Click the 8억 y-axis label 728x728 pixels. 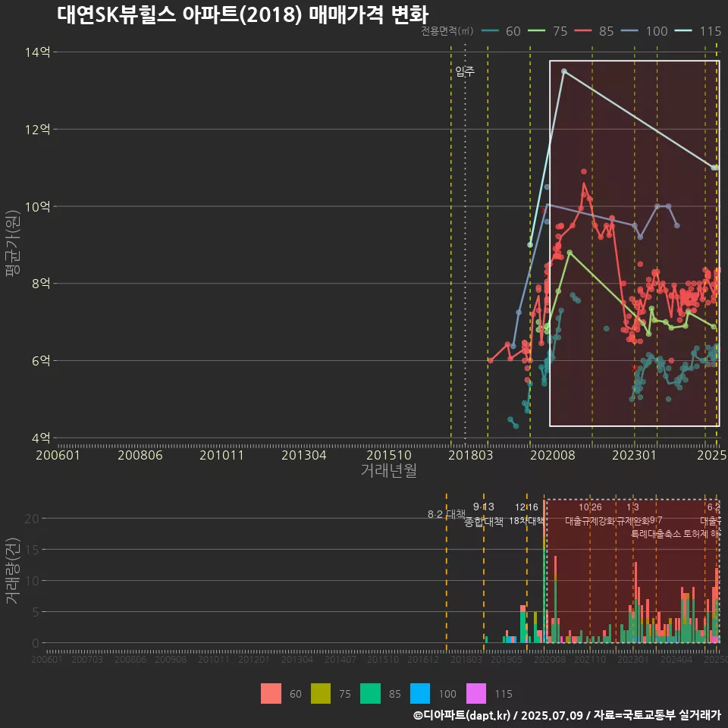pos(41,283)
